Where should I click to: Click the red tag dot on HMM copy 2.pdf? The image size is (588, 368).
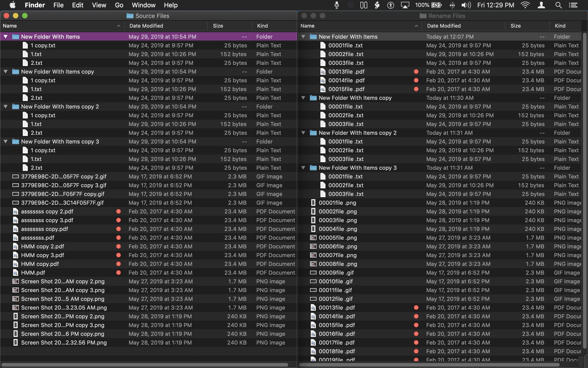pyautogui.click(x=119, y=246)
